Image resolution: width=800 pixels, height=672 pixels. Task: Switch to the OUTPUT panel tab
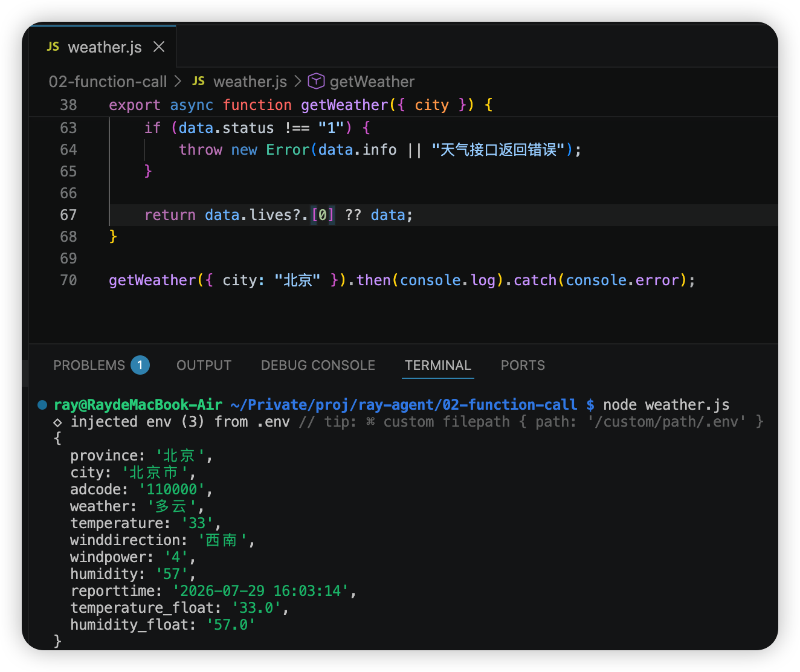(204, 365)
